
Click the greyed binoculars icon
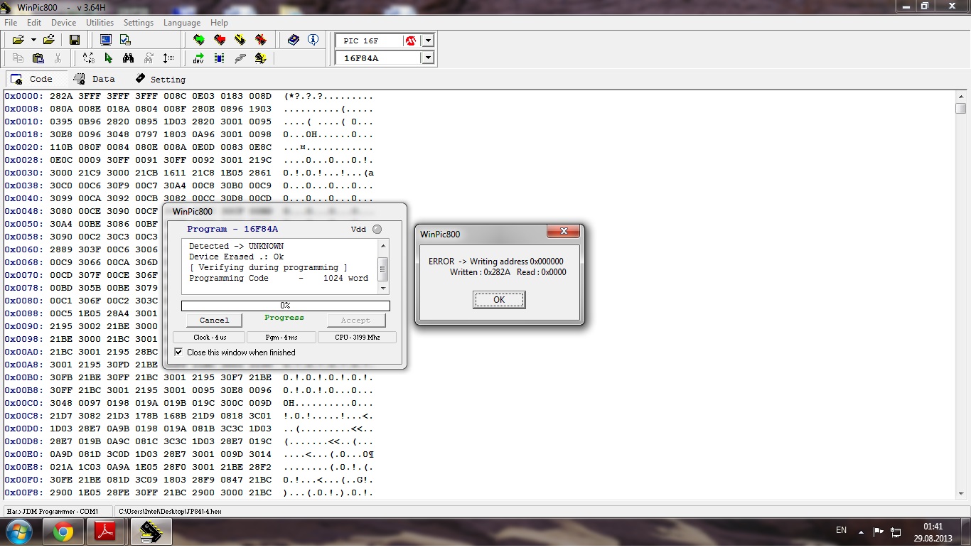point(149,58)
